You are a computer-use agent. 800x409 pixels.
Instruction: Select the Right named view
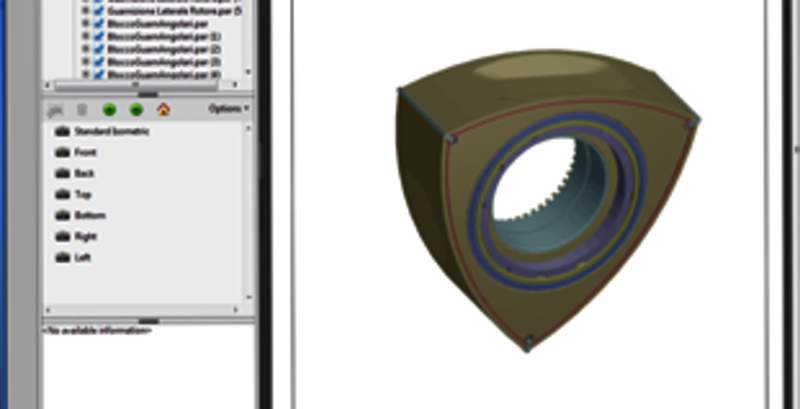[85, 236]
